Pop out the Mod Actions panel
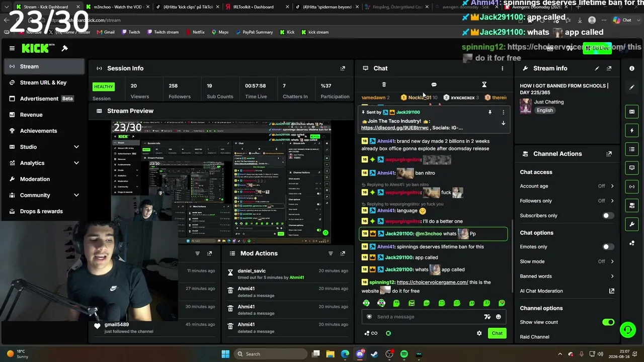Viewport: 644px width, 362px height. point(343,253)
